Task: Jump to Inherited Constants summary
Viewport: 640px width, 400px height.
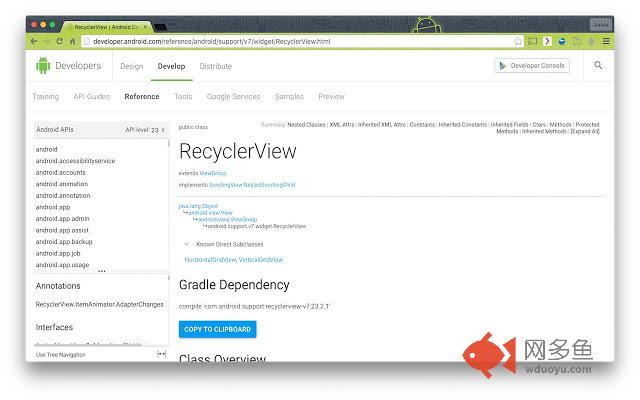Action: [463, 124]
